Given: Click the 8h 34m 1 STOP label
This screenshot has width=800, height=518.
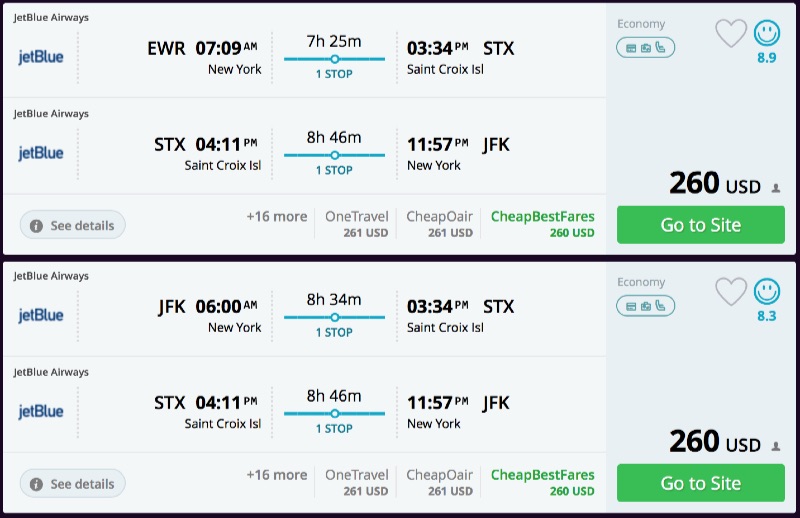Looking at the screenshot, I should point(334,332).
